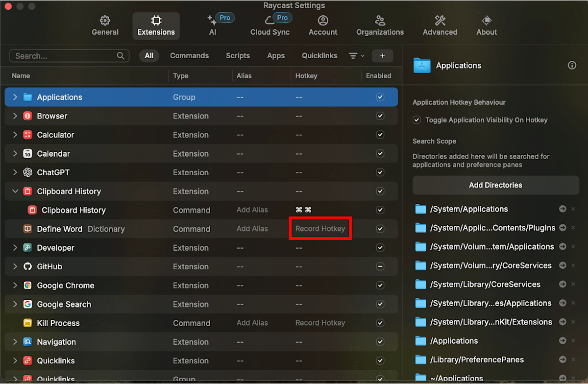
Task: Disable the Applications group checkbox
Action: tap(380, 97)
